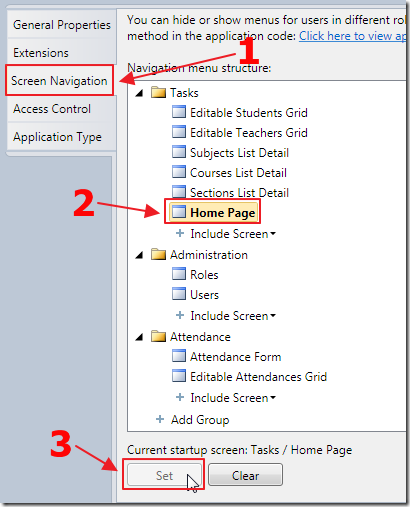410x507 pixels.
Task: Click the Administration folder icon
Action: pos(158,254)
